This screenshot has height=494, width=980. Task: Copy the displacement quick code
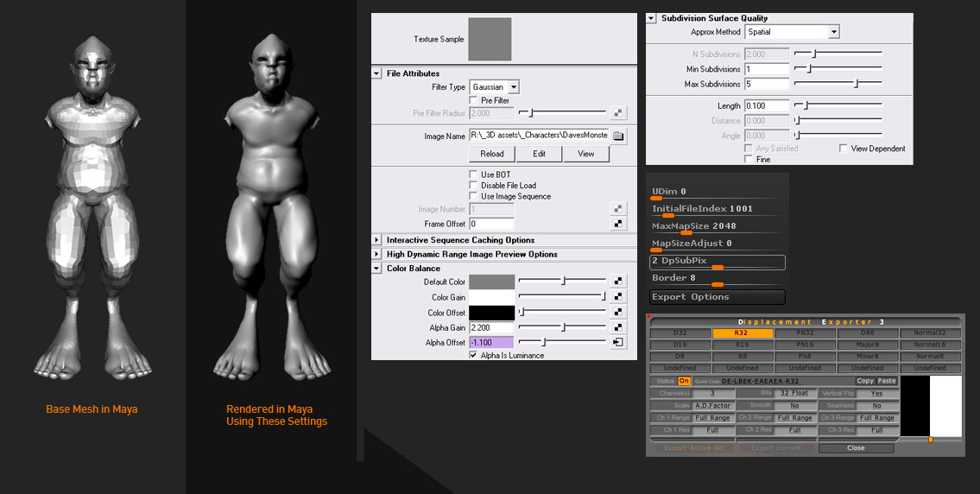(x=865, y=381)
